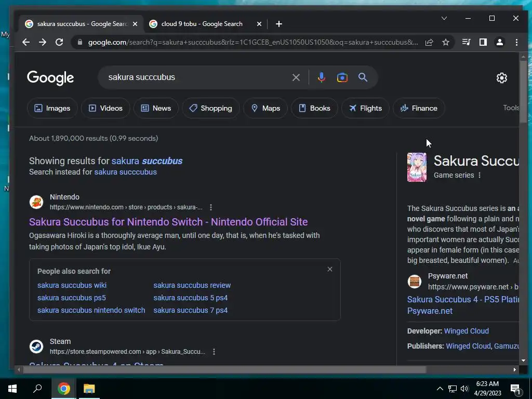
Task: Click the horizontal scrollbar right arrow
Action: [515, 370]
